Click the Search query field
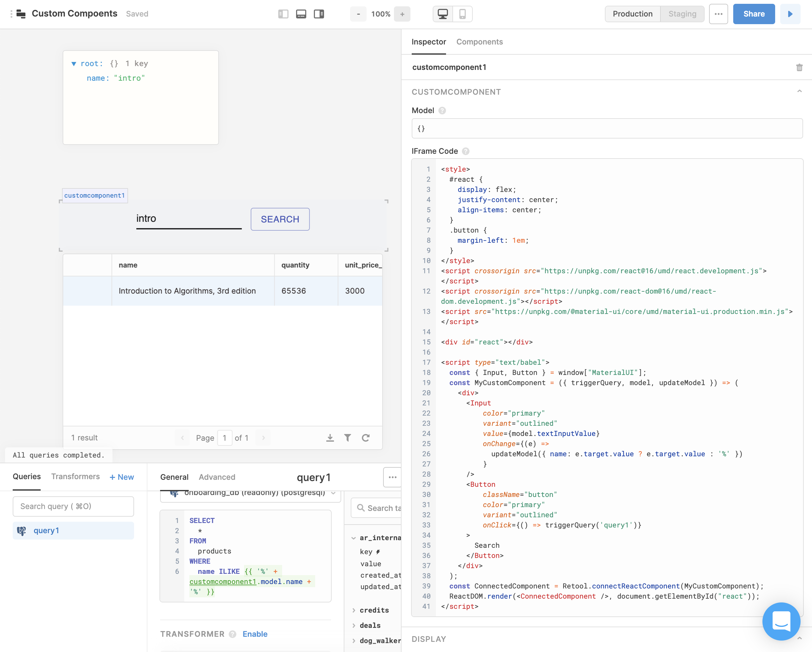Viewport: 812px width, 652px height. [x=73, y=506]
